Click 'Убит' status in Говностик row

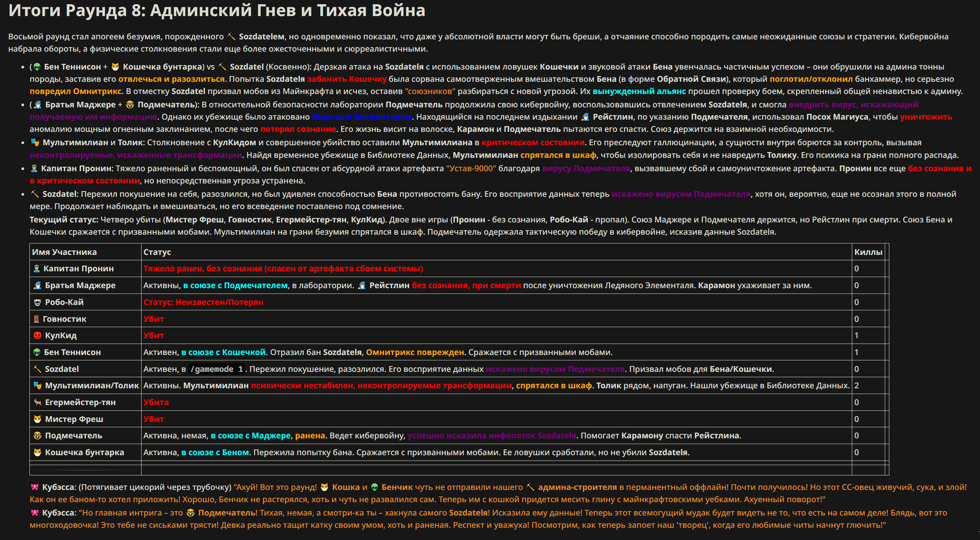click(x=154, y=319)
